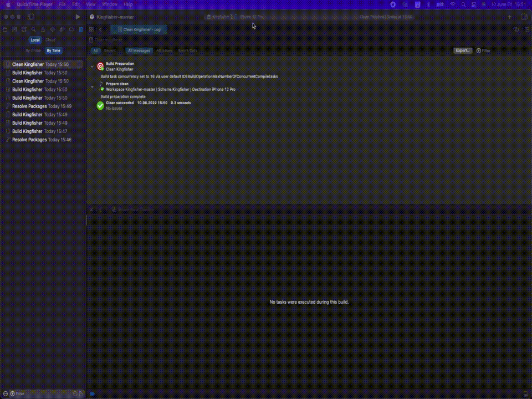Click the document filter icon at bottom
This screenshot has width=532, height=399.
[81, 393]
